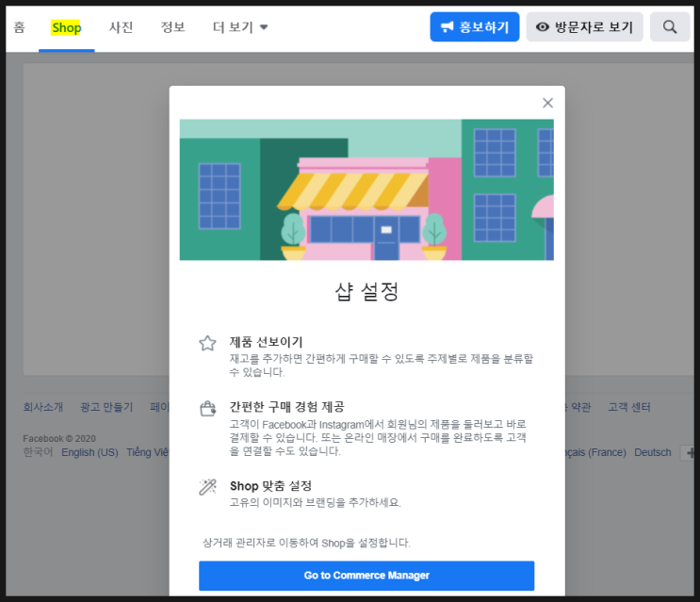Screen dimensions: 700x602
Task: Click the 한국어 language label
Action: click(38, 452)
